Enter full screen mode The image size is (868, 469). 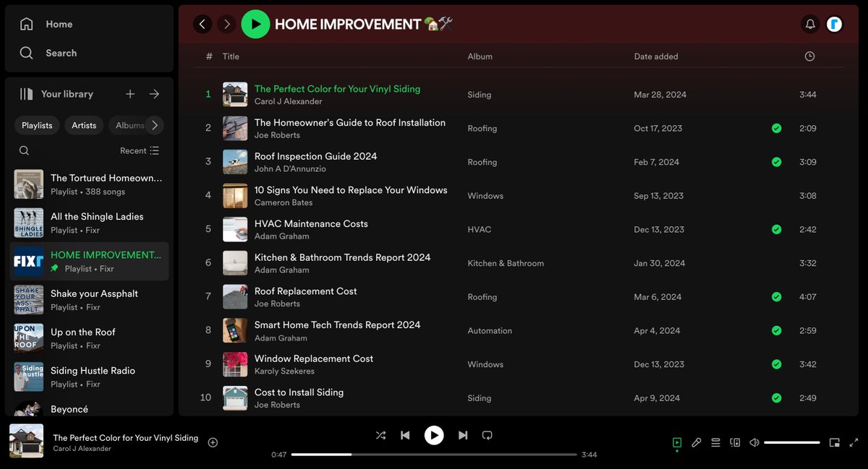(x=854, y=442)
